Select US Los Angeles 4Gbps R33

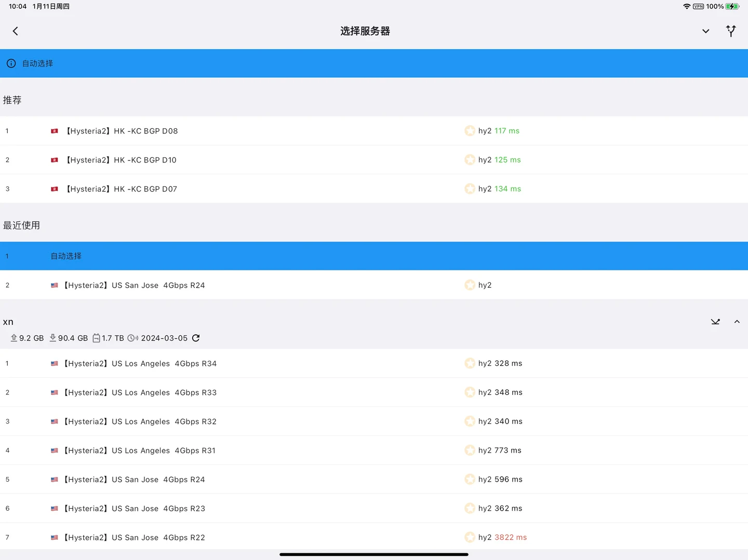pos(374,392)
